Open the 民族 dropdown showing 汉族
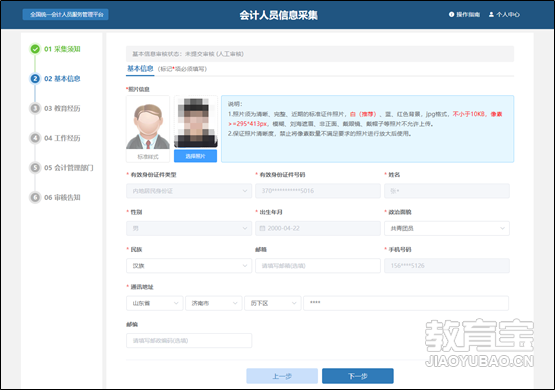 (x=189, y=266)
